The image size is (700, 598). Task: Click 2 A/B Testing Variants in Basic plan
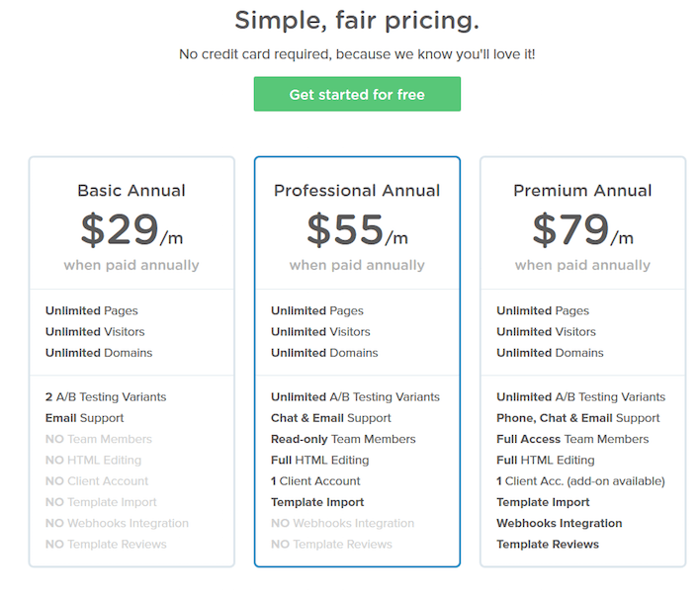click(x=106, y=396)
